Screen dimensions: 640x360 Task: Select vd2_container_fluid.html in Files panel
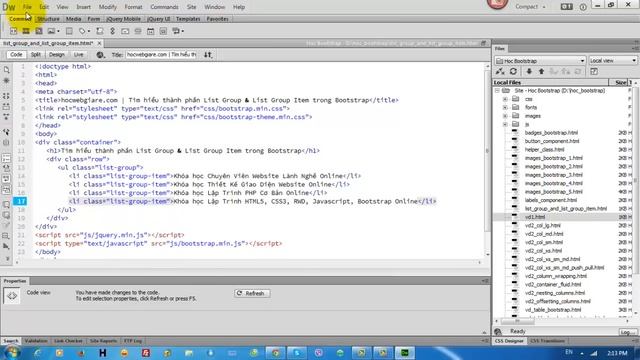coord(553,284)
